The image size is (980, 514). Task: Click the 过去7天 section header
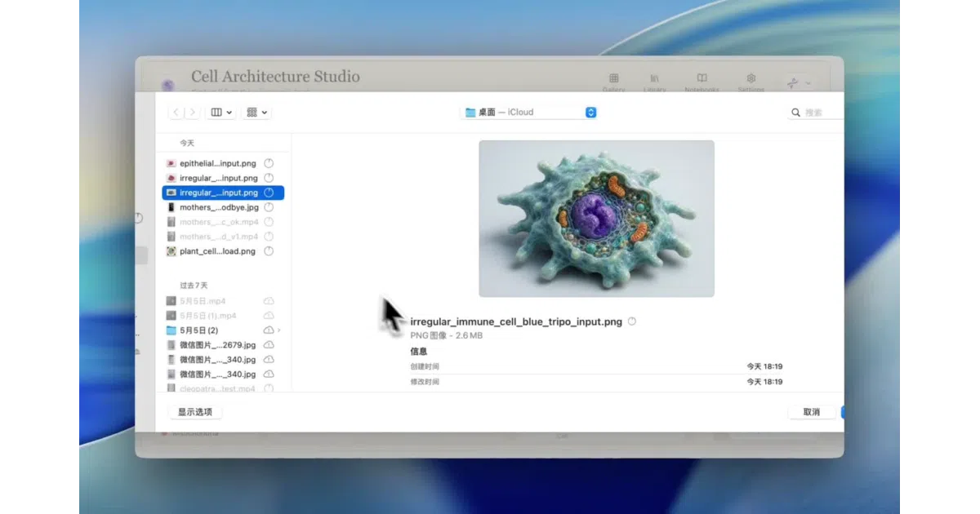[x=194, y=286]
